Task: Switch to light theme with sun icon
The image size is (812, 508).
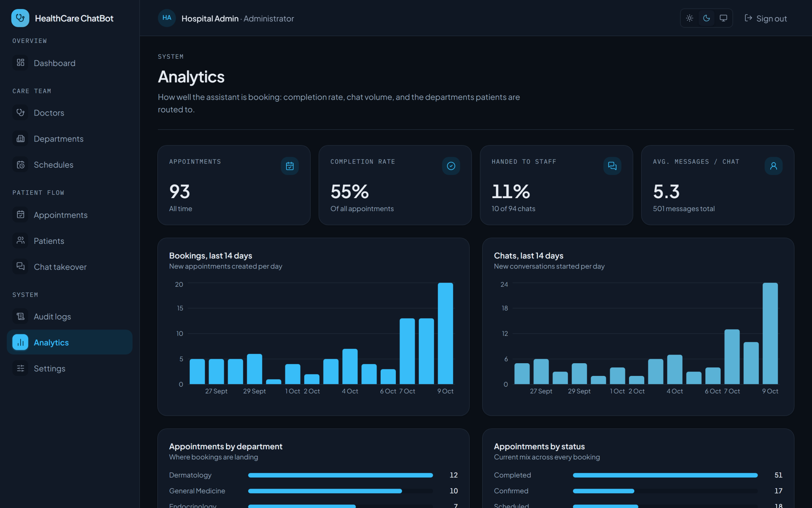Action: (x=690, y=18)
